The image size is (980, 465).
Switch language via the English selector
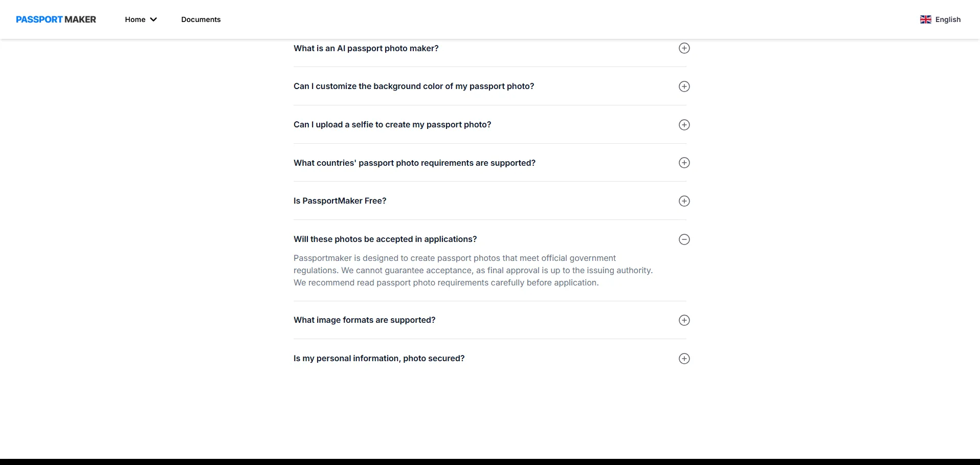(947, 19)
